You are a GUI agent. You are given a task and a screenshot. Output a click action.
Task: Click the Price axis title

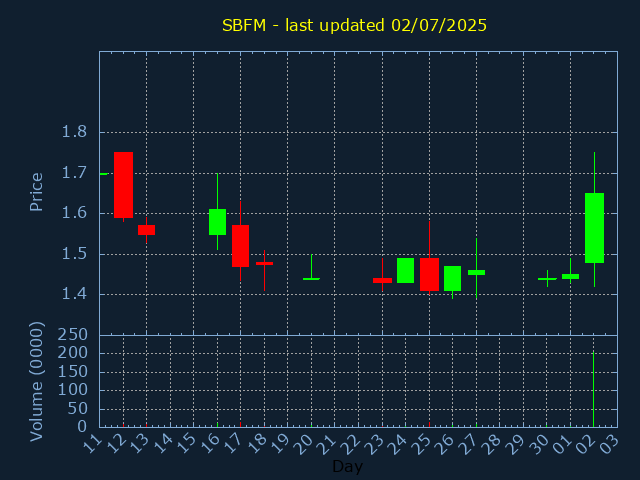[36, 192]
